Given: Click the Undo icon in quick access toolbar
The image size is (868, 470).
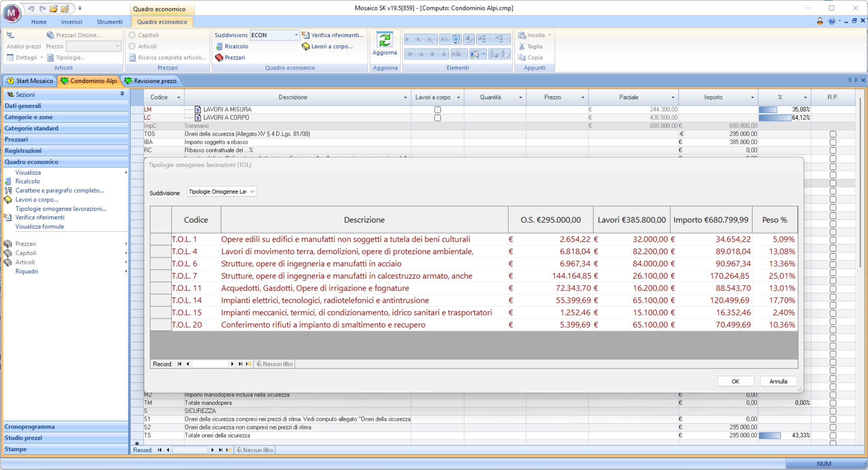Looking at the screenshot, I should click(31, 8).
